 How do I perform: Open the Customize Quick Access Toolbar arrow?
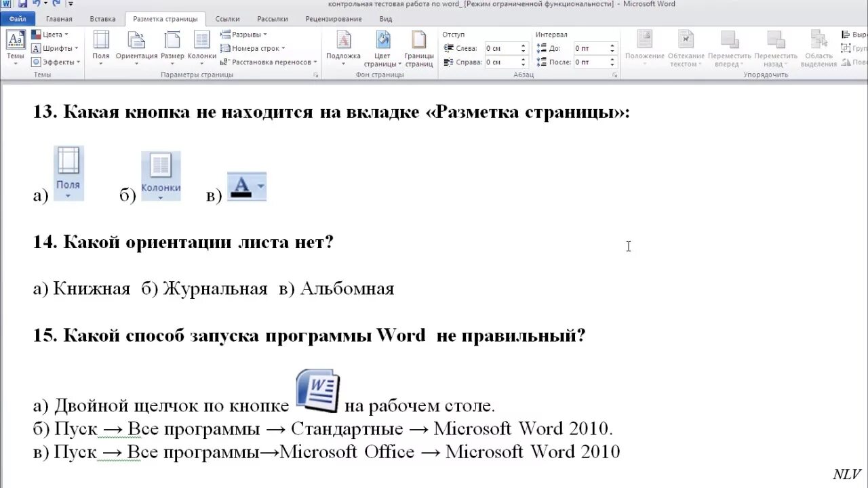tap(70, 4)
